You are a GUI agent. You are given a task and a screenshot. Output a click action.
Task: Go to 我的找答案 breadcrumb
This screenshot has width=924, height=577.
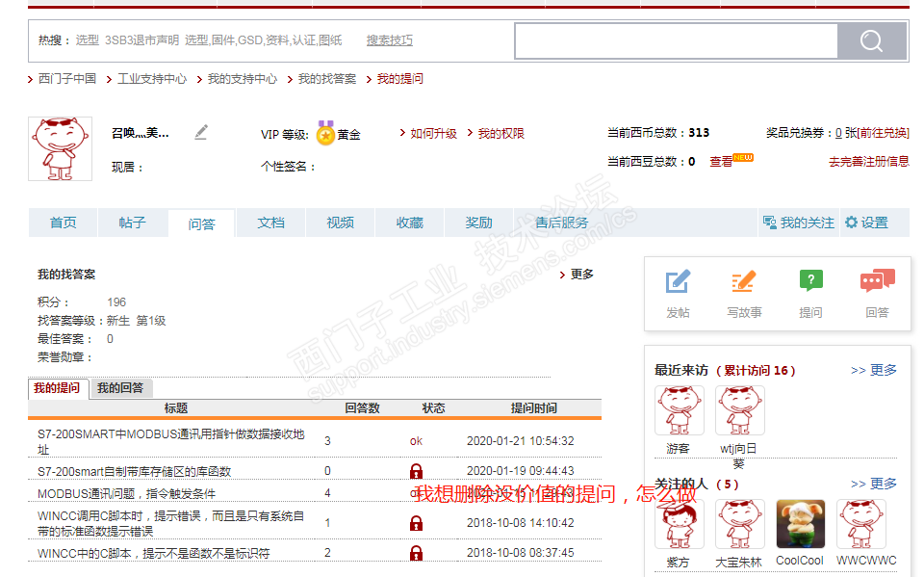point(327,78)
